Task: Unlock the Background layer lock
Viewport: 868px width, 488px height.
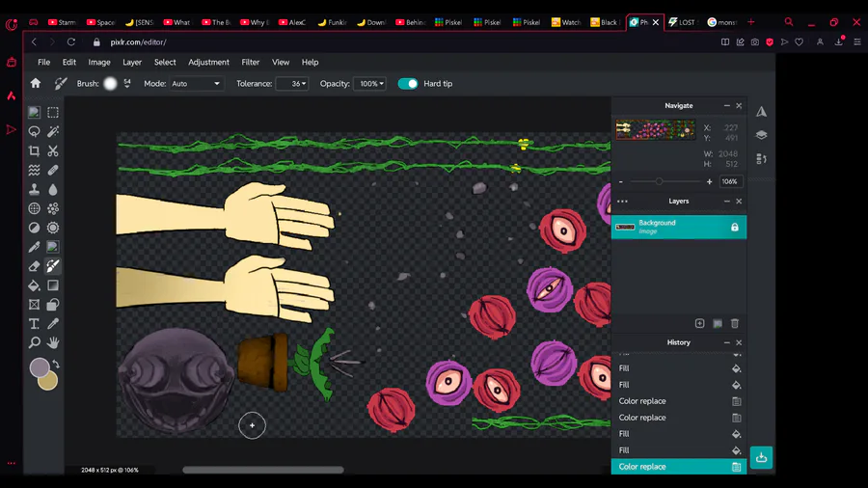Action: 735,227
